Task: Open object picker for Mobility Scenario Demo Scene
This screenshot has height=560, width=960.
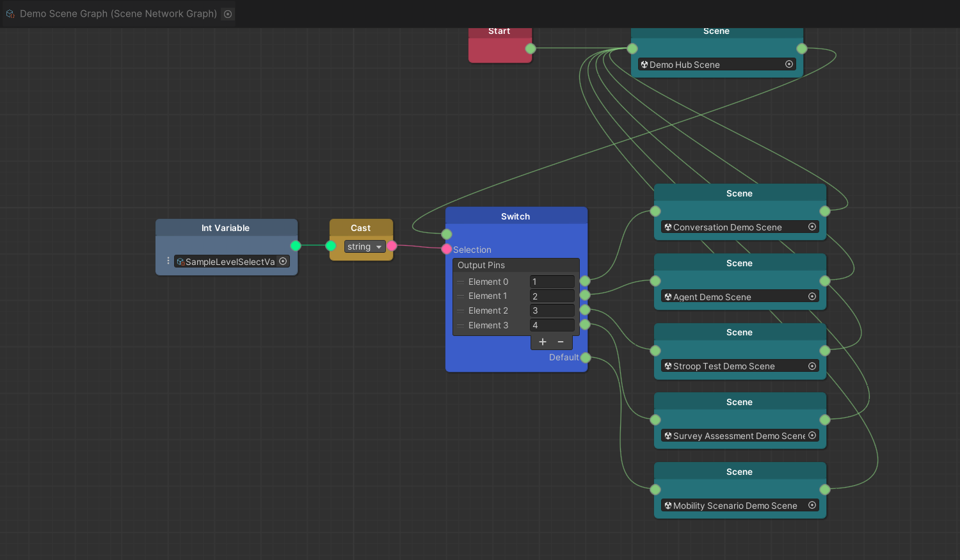Action: [812, 505]
